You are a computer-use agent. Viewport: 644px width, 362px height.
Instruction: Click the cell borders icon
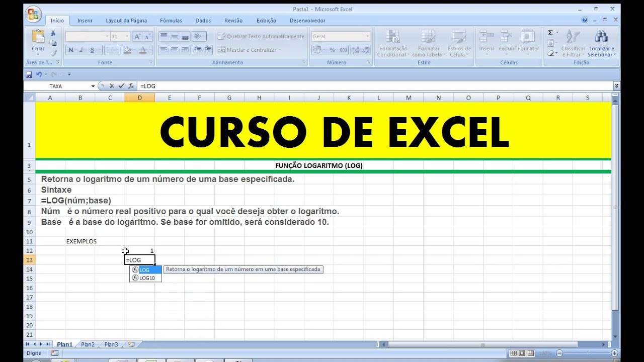point(110,50)
